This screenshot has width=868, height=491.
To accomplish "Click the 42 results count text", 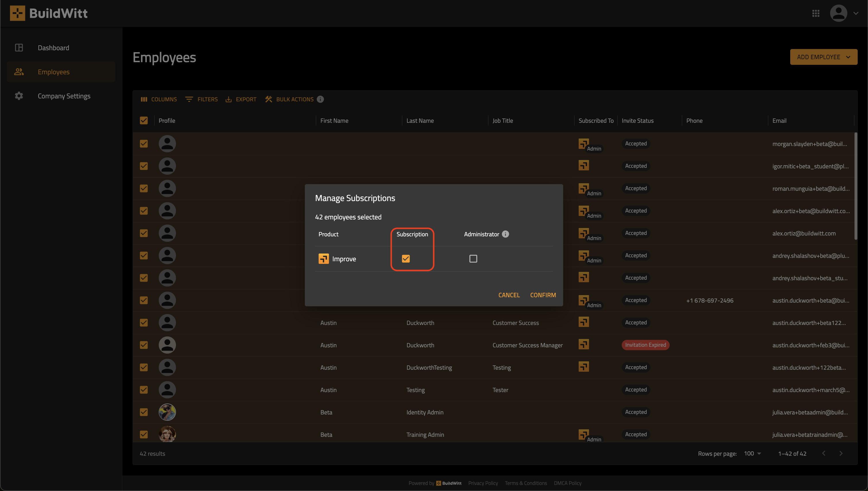I will 152,453.
